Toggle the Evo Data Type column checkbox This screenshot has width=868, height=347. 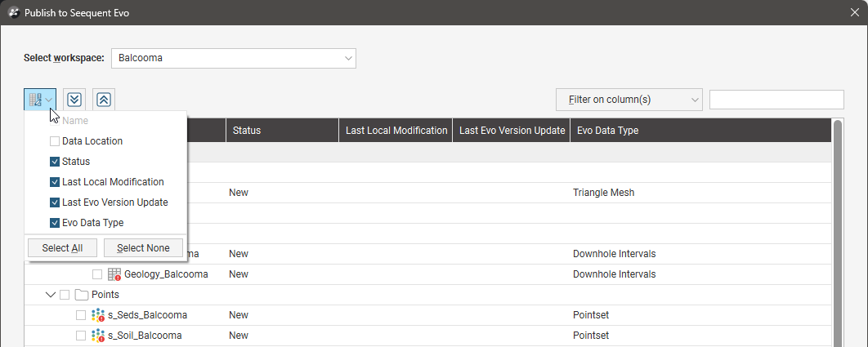(x=55, y=223)
